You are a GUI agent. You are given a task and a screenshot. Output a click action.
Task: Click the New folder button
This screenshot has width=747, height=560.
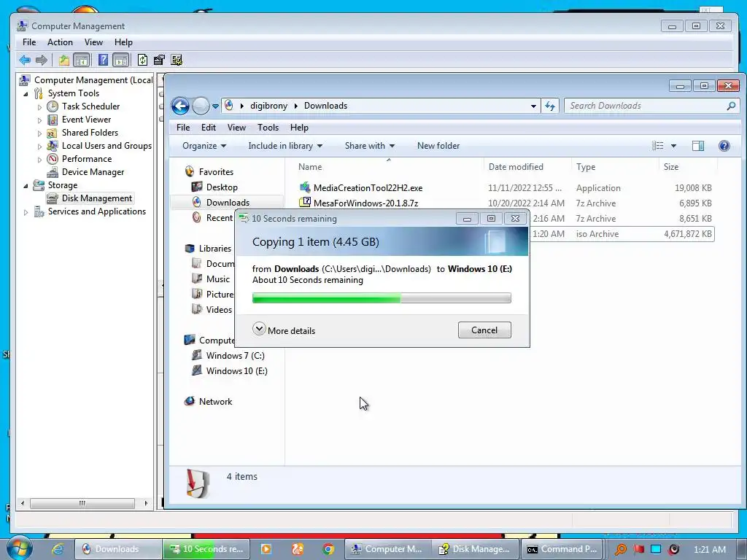click(x=438, y=146)
